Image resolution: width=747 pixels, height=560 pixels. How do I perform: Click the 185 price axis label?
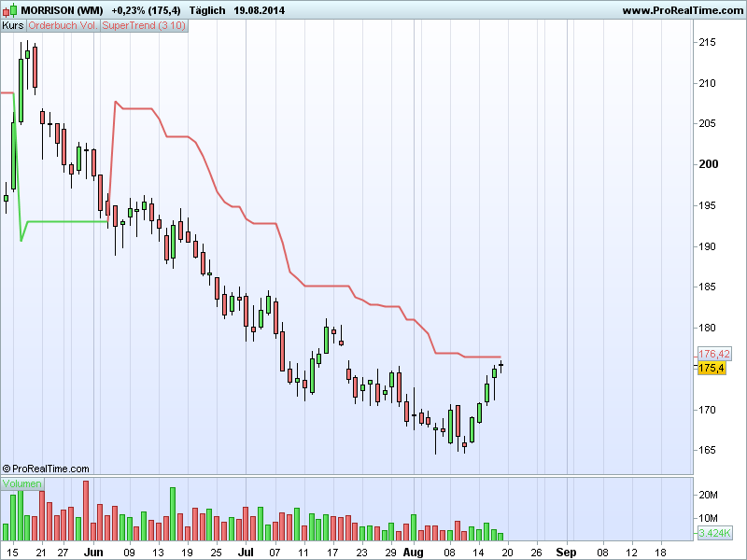pos(707,287)
